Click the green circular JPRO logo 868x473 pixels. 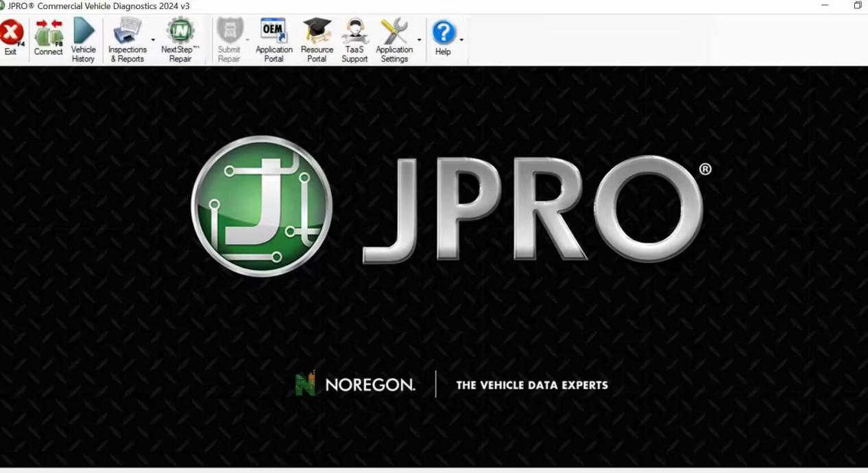pos(261,206)
